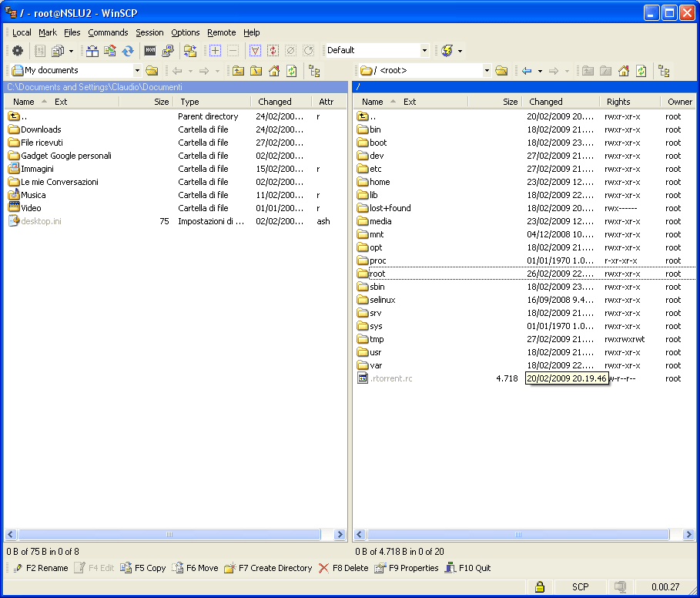Open the Files menu

click(x=72, y=32)
